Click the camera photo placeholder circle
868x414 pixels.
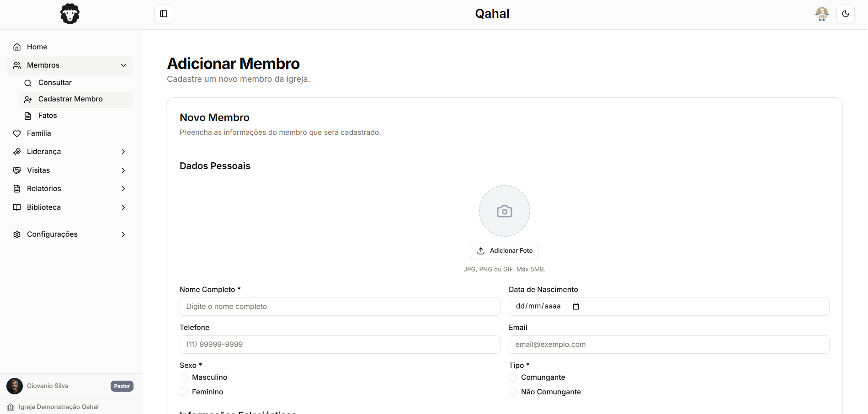(504, 211)
